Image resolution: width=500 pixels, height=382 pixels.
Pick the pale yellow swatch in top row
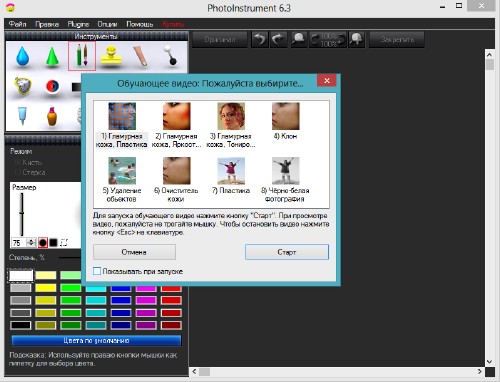(46, 275)
